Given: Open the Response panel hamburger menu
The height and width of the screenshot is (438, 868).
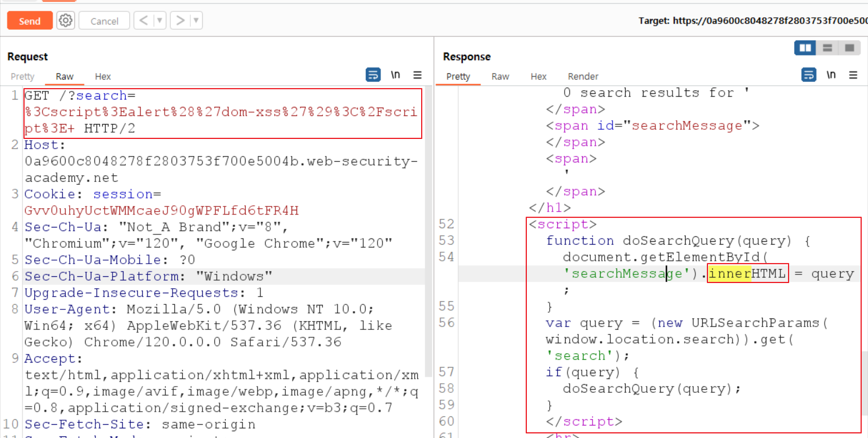Looking at the screenshot, I should (853, 75).
